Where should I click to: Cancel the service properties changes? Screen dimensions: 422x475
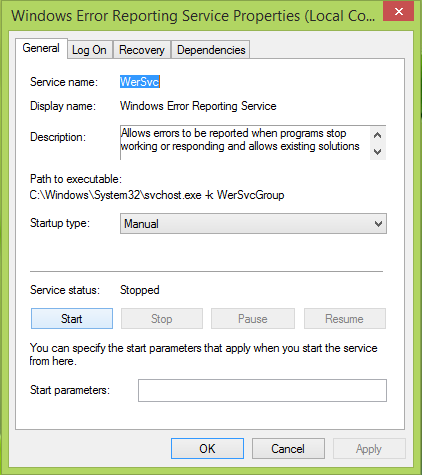click(x=288, y=449)
